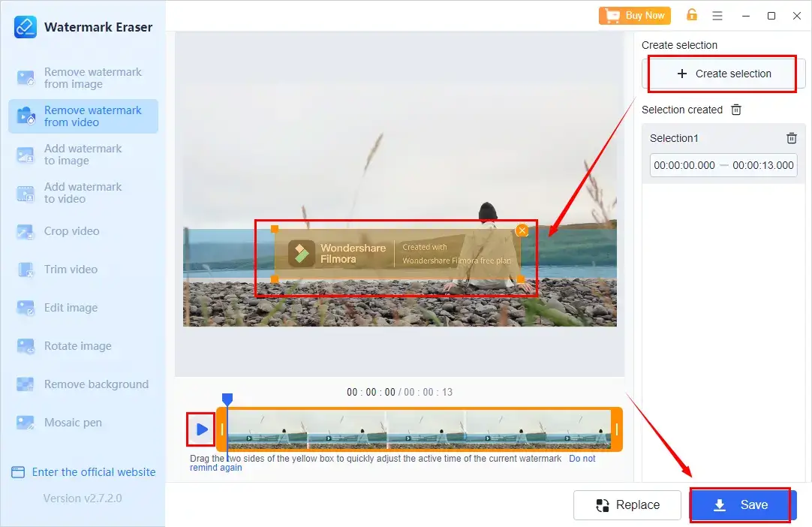812x527 pixels.
Task: Remove the selection box with orange X
Action: click(522, 230)
